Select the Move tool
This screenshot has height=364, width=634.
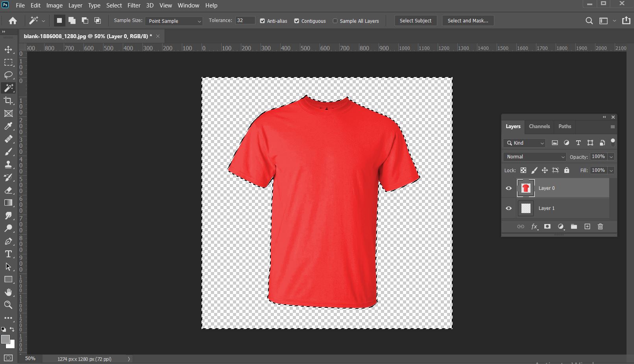(x=8, y=50)
